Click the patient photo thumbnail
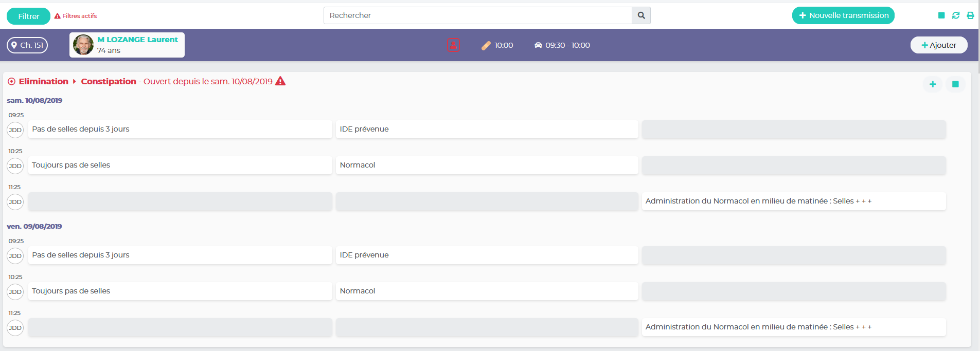980x351 pixels. (83, 45)
